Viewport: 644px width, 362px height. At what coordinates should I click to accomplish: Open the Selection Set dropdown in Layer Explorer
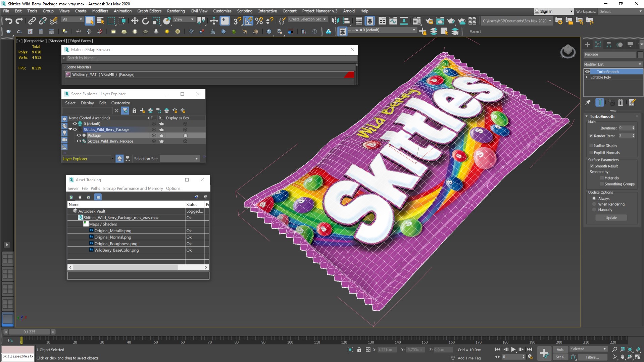pos(180,159)
